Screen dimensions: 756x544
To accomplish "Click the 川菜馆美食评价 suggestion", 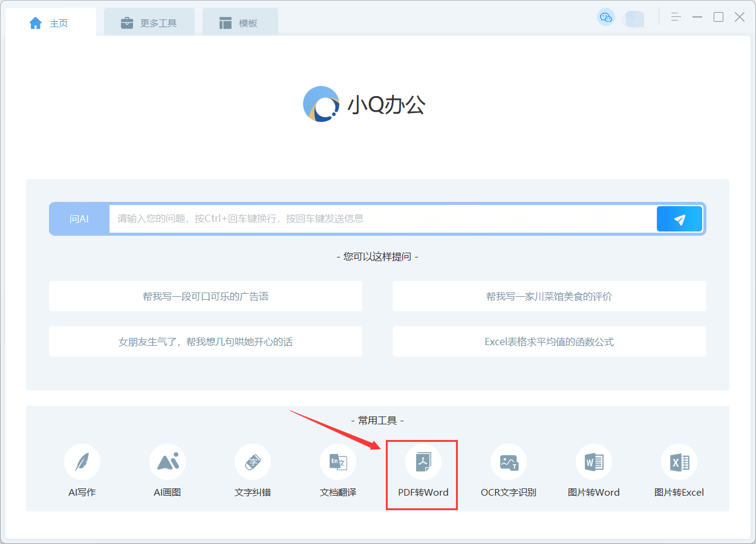I will [x=549, y=296].
